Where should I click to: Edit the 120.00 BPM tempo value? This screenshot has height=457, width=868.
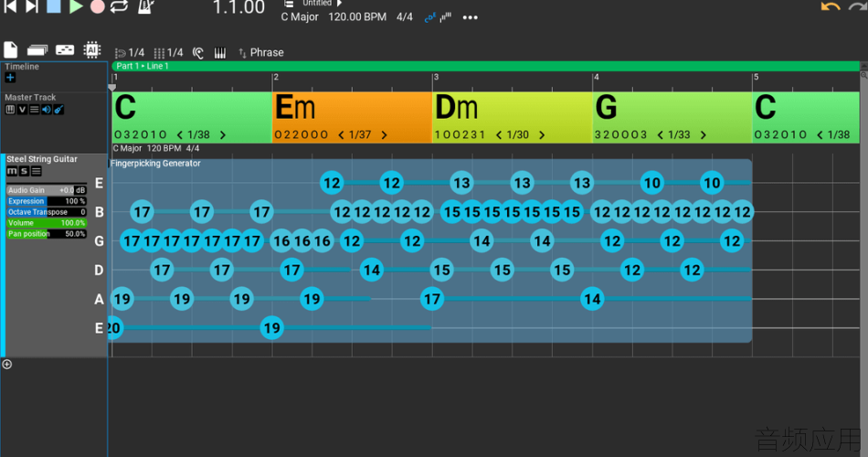(x=357, y=17)
